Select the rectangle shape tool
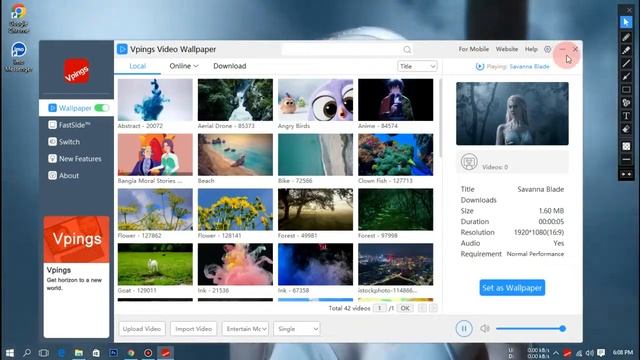The width and height of the screenshot is (640, 360). click(x=626, y=89)
